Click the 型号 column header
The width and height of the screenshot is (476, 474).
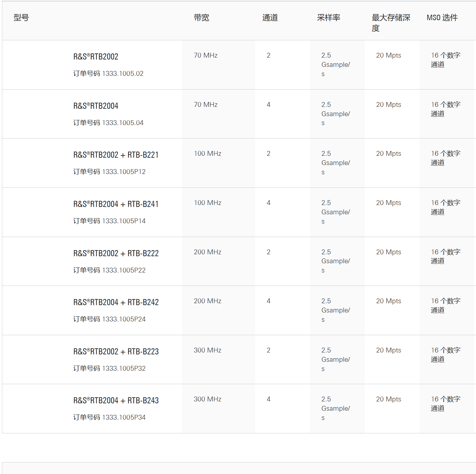(21, 18)
